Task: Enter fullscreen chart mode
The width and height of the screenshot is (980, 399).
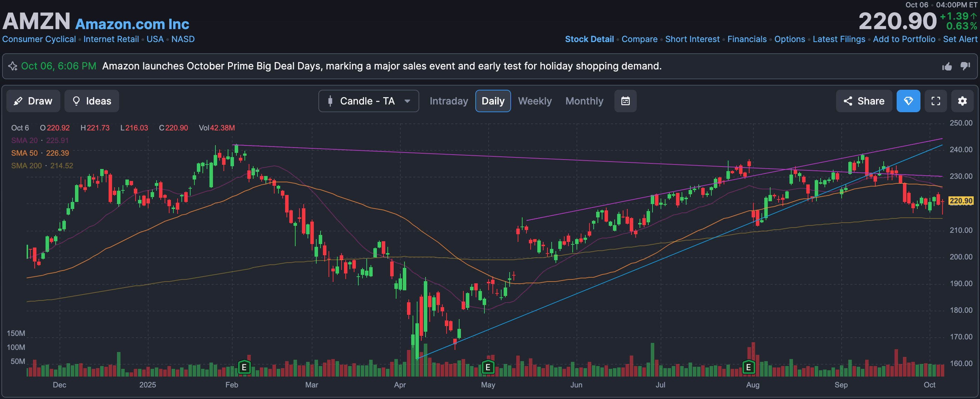Action: [936, 101]
